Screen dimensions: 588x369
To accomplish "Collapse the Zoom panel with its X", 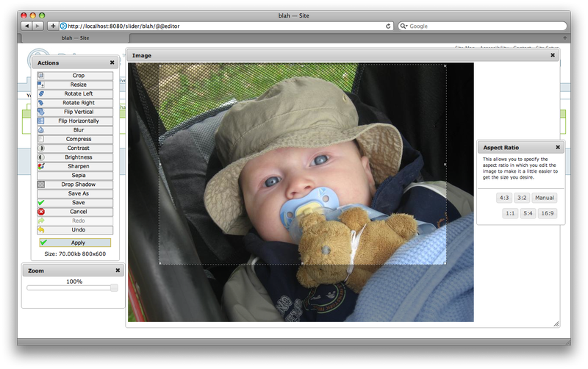I will pos(117,271).
